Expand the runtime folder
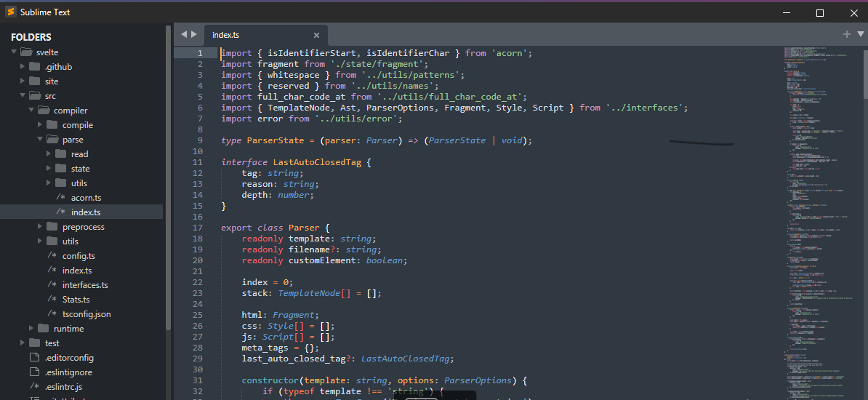This screenshot has height=400, width=868. tap(31, 329)
